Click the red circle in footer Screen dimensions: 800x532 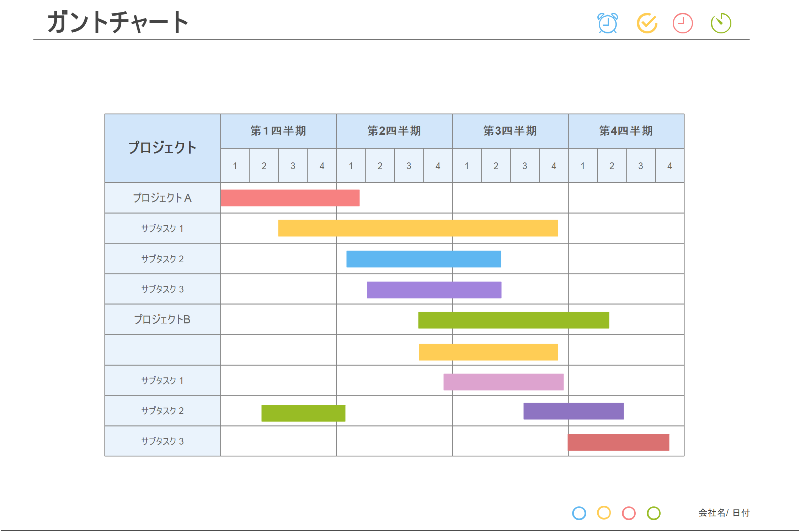629,513
